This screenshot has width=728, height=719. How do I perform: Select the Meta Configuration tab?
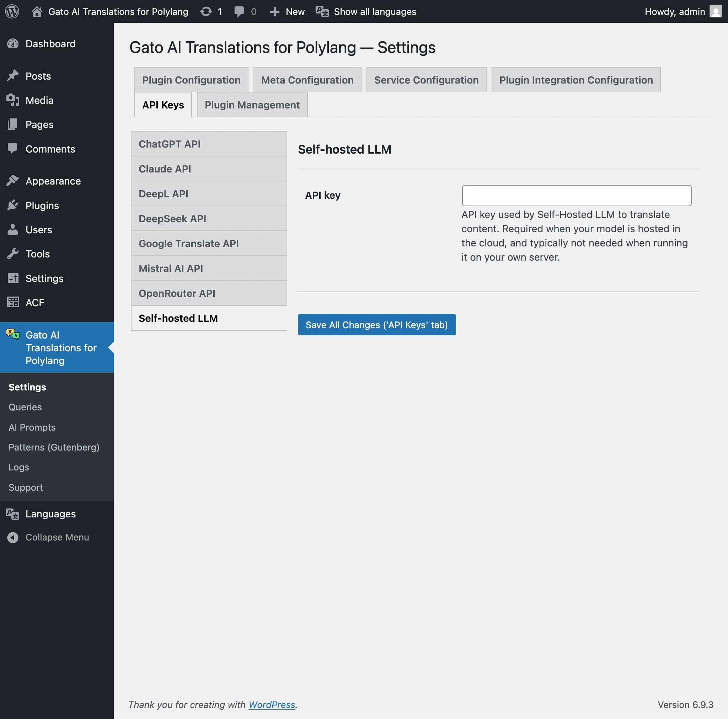point(307,80)
